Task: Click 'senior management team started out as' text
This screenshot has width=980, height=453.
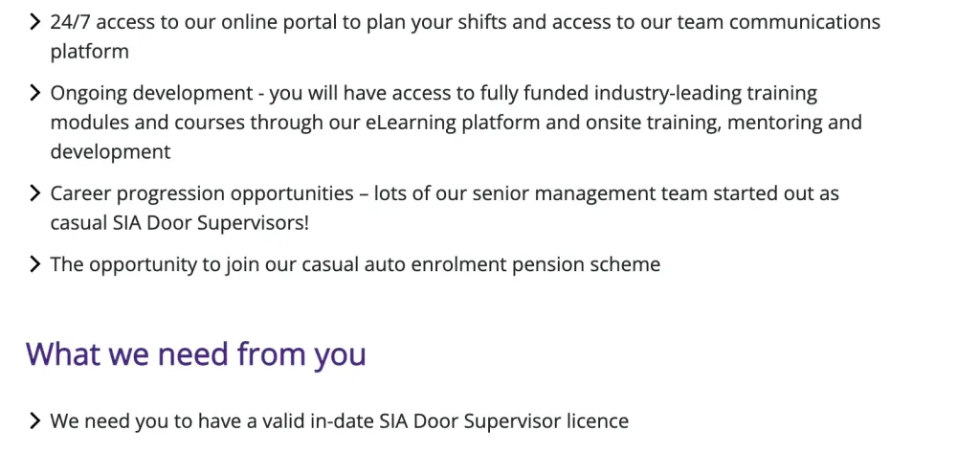Action: click(656, 193)
